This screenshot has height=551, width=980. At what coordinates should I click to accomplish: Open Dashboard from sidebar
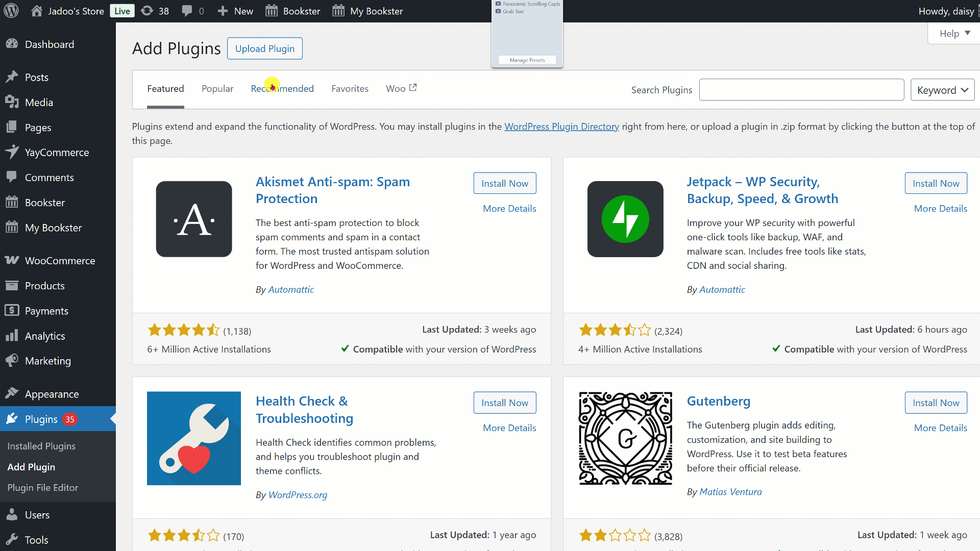pos(50,44)
